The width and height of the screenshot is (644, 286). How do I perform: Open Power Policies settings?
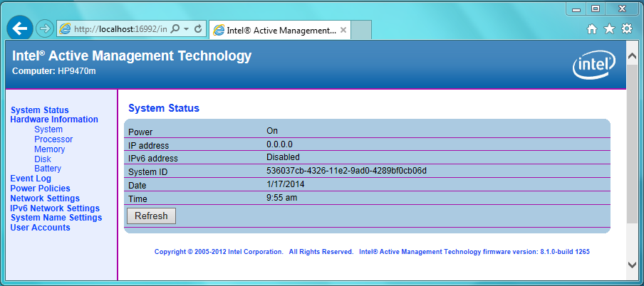[40, 189]
